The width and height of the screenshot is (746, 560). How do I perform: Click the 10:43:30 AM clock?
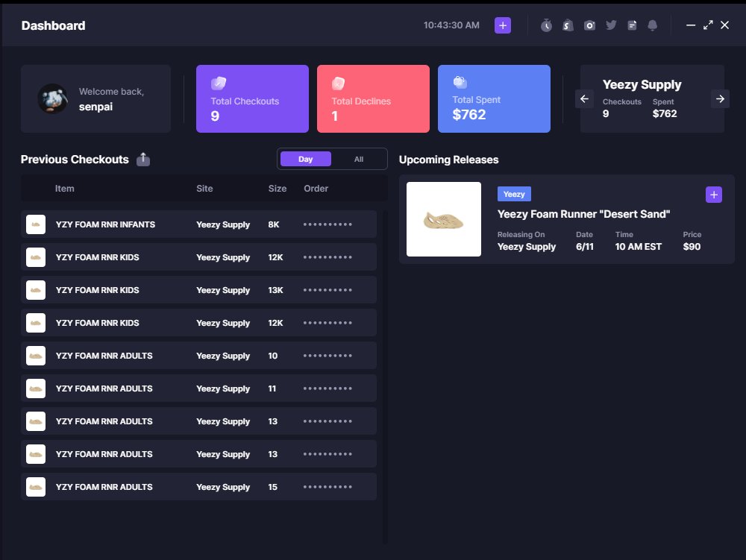pos(451,25)
